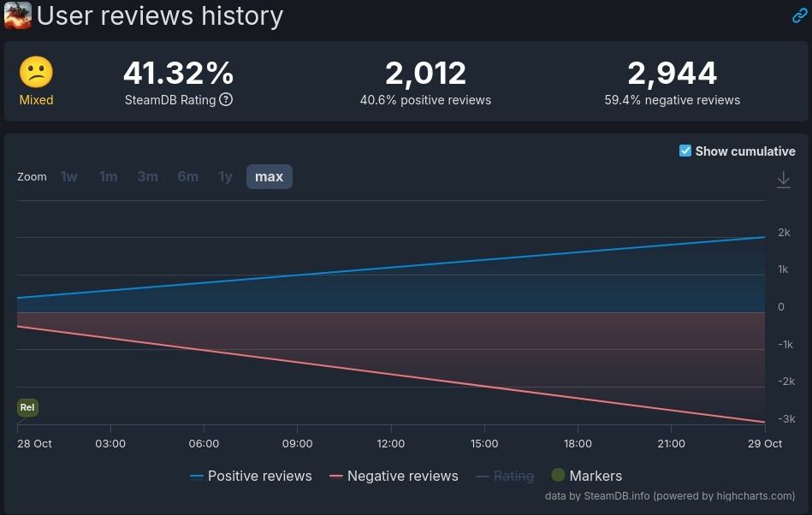812x515 pixels.
Task: Select the 3m zoom range
Action: pos(147,176)
